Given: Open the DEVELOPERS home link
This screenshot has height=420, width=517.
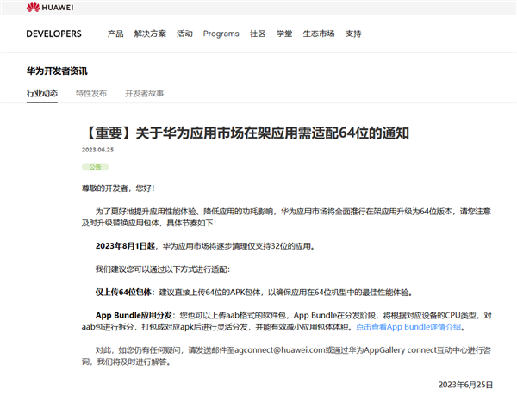Looking at the screenshot, I should [53, 34].
